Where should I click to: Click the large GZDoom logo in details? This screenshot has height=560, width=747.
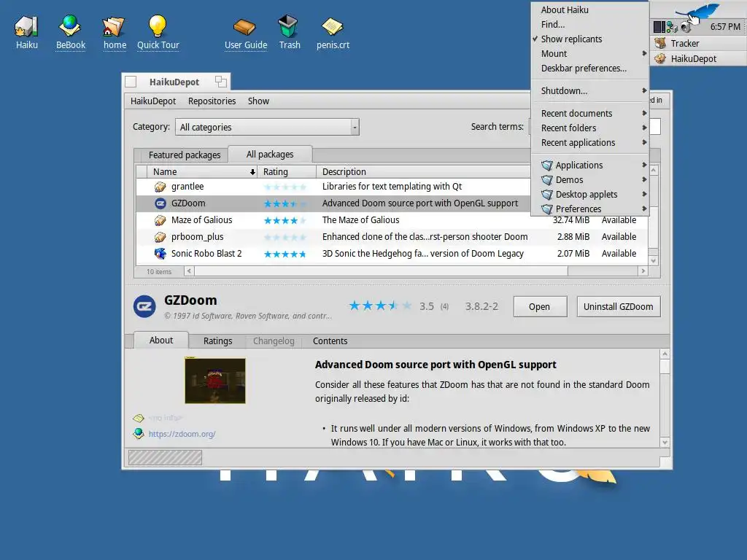coord(144,307)
